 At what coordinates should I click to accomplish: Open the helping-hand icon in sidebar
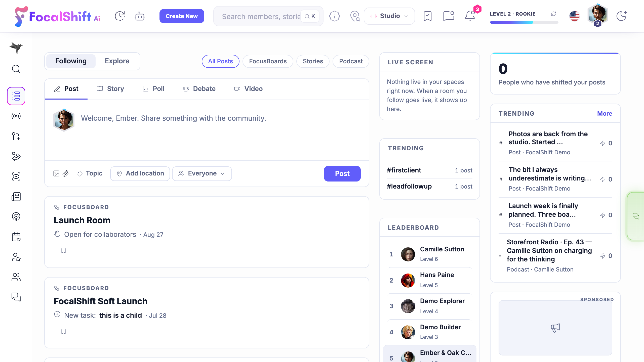16,156
